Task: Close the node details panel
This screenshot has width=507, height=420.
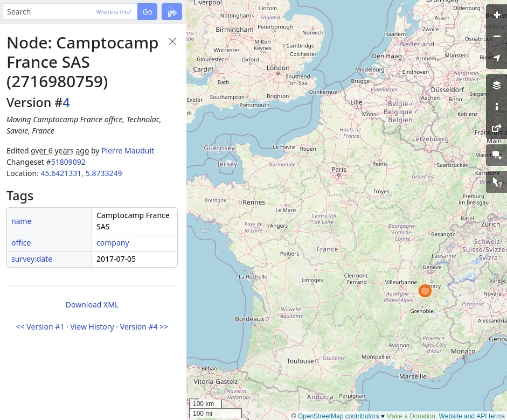Action: pyautogui.click(x=172, y=41)
